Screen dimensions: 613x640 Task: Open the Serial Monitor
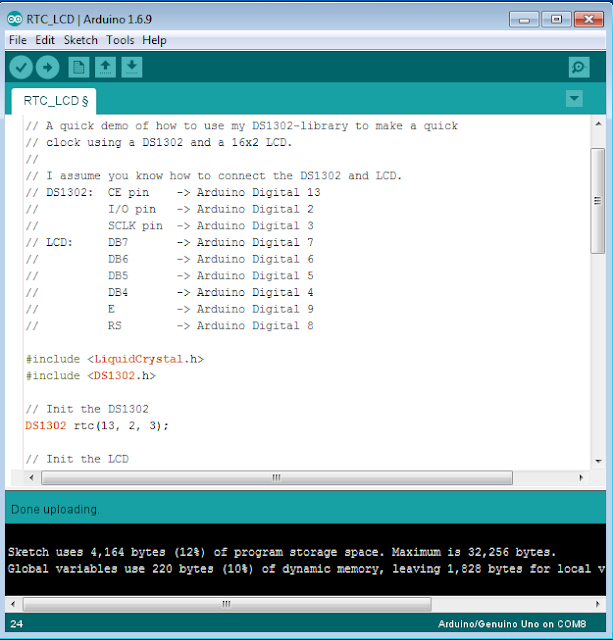(x=579, y=67)
